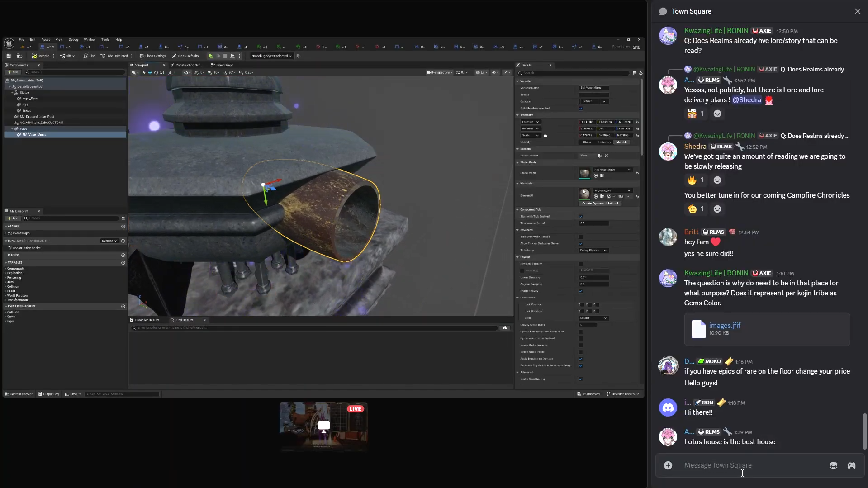The image size is (868, 488).
Task: Open the Window menu in the menu bar
Action: pyautogui.click(x=89, y=40)
